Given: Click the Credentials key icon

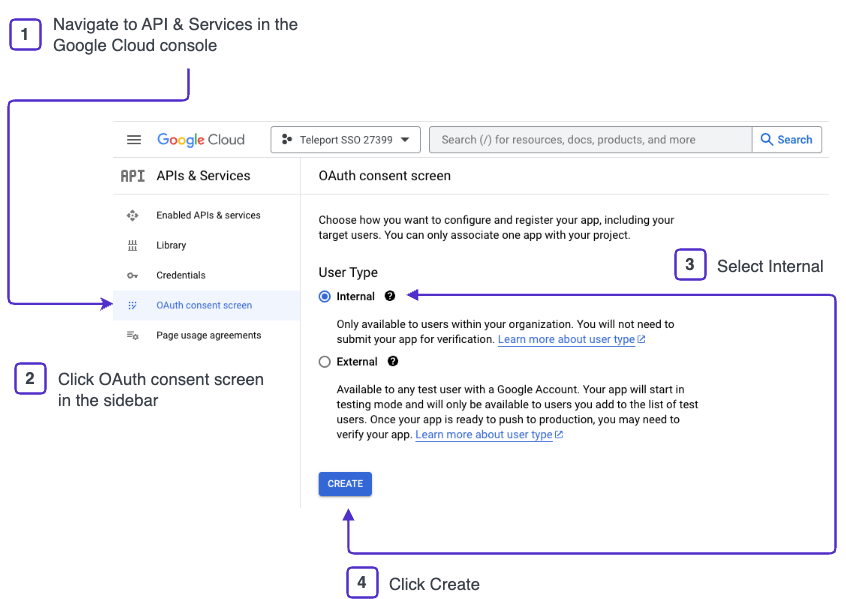Looking at the screenshot, I should (x=132, y=275).
